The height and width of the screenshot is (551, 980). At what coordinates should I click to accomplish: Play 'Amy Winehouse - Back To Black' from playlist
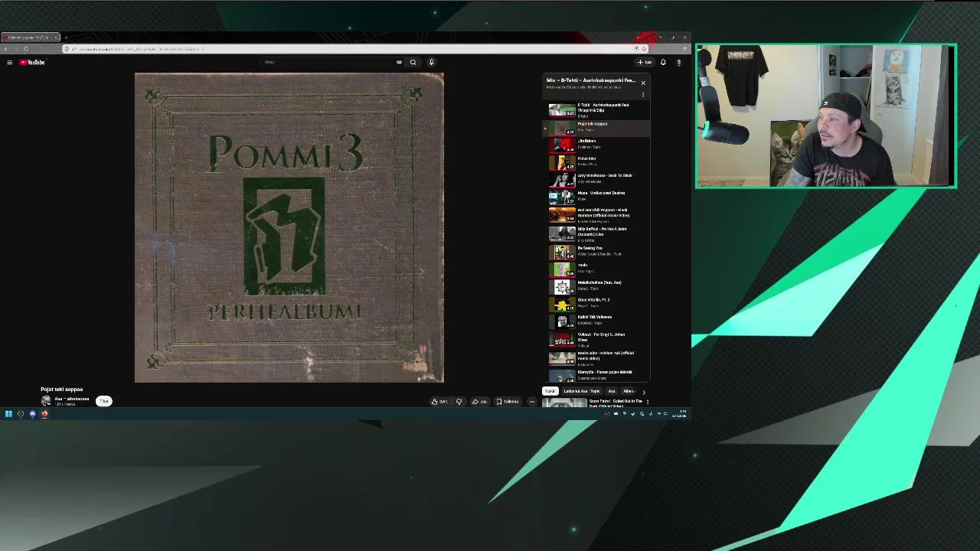597,179
